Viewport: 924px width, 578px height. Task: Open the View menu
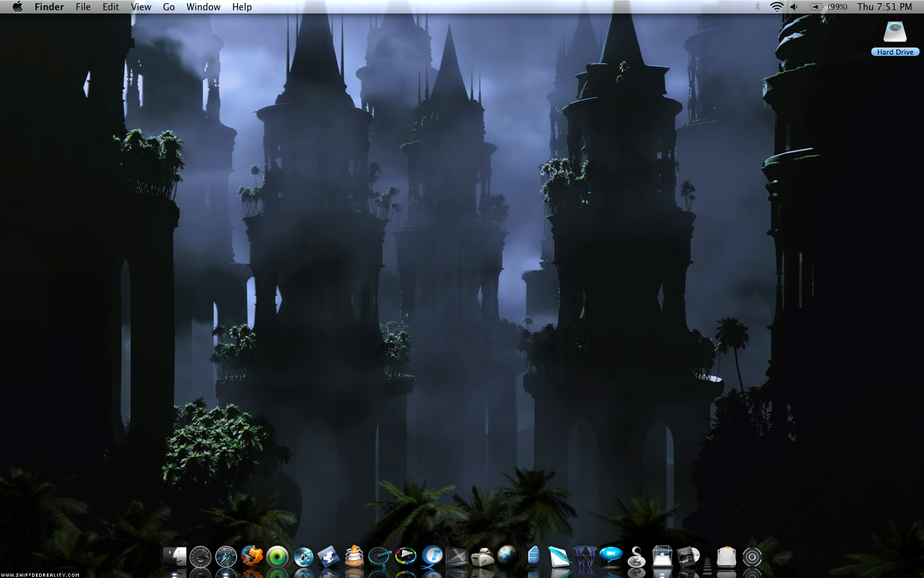141,7
